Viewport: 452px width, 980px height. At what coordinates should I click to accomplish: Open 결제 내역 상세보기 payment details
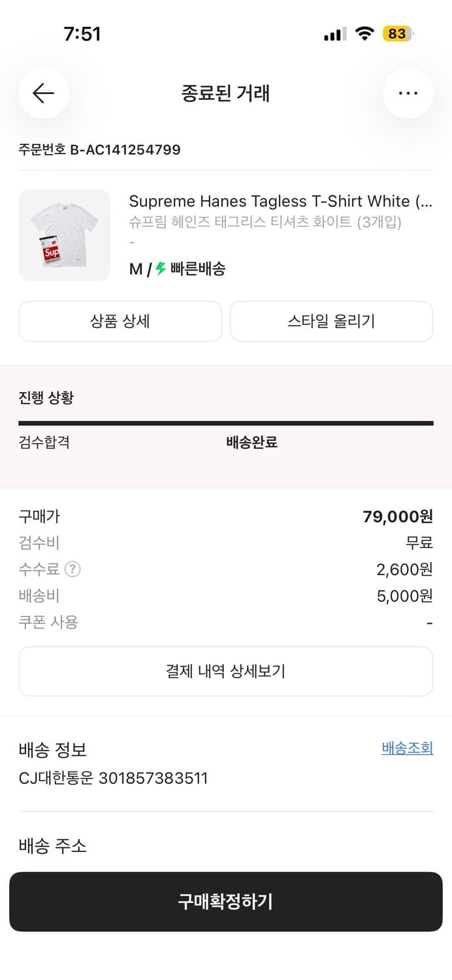tap(226, 671)
